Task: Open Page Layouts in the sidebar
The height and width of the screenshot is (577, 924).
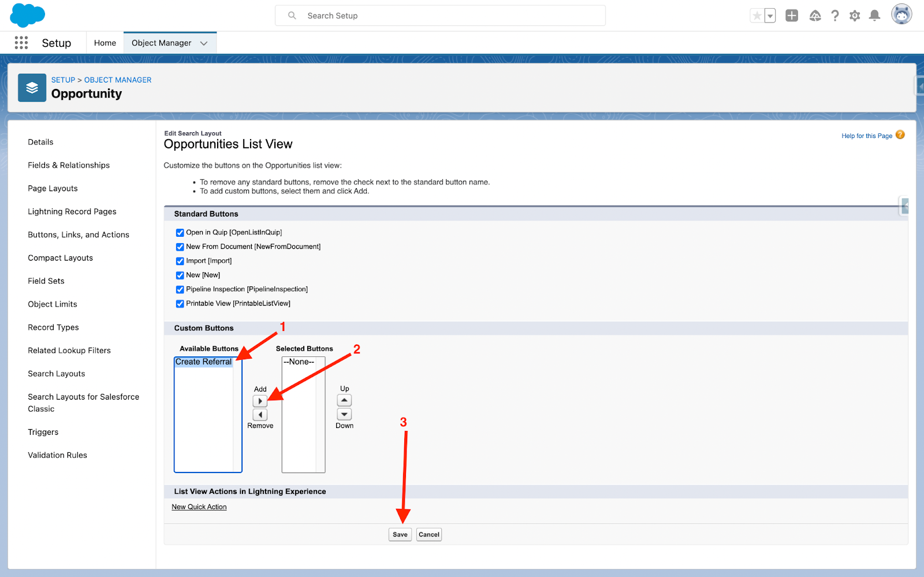Action: pyautogui.click(x=53, y=188)
